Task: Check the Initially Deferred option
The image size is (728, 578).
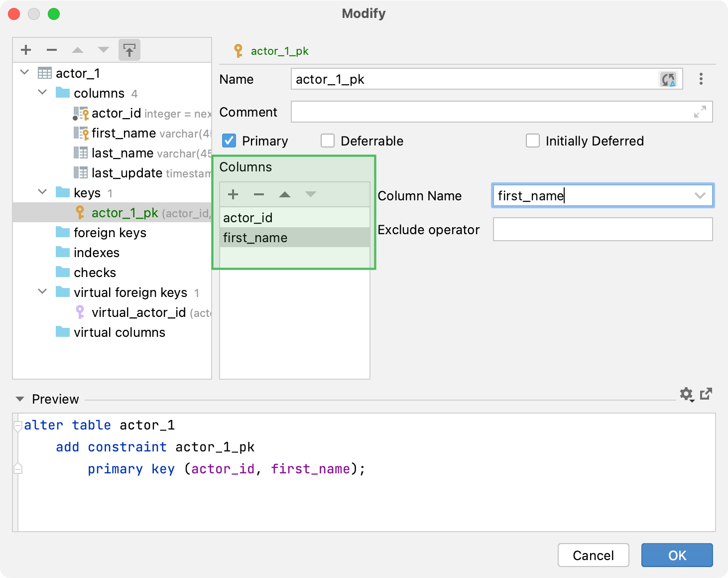Action: pyautogui.click(x=533, y=141)
